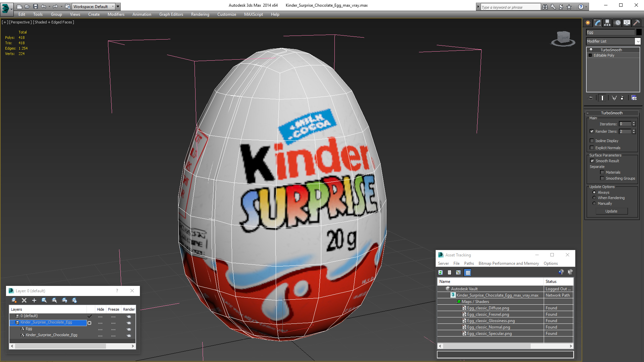Image resolution: width=644 pixels, height=362 pixels.
Task: Add selected objects to layer plus icon
Action: [34, 300]
